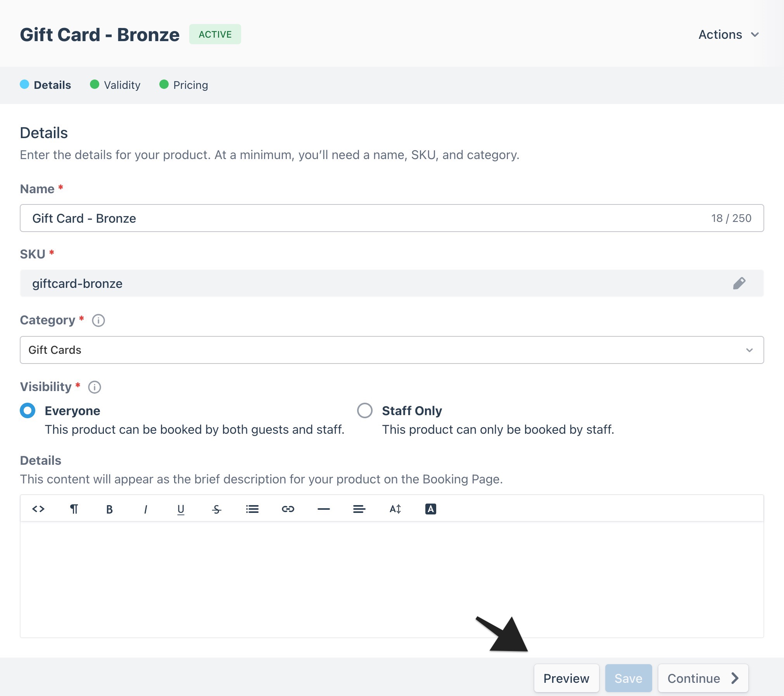
Task: Click the pencil icon to edit SKU
Action: [739, 283]
